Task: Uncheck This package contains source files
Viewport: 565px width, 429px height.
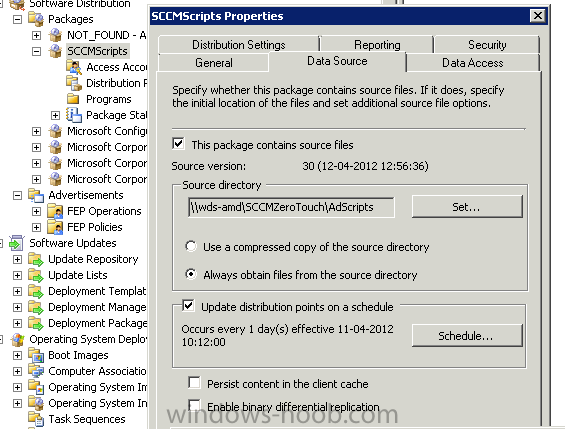Action: (x=179, y=144)
